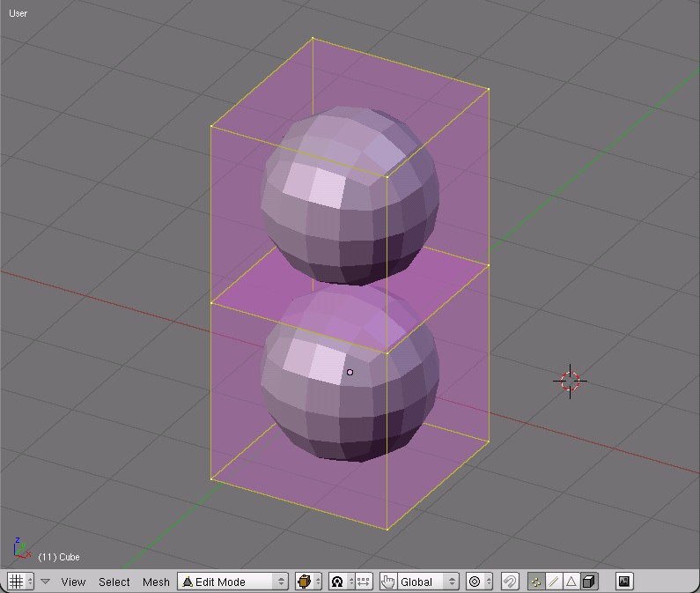Image resolution: width=700 pixels, height=593 pixels.
Task: Open the Select menu
Action: (x=114, y=582)
